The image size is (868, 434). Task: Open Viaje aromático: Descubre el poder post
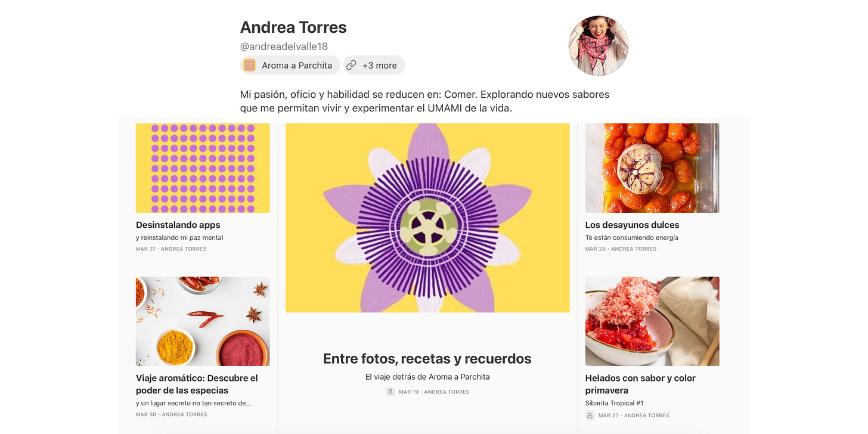[197, 385]
